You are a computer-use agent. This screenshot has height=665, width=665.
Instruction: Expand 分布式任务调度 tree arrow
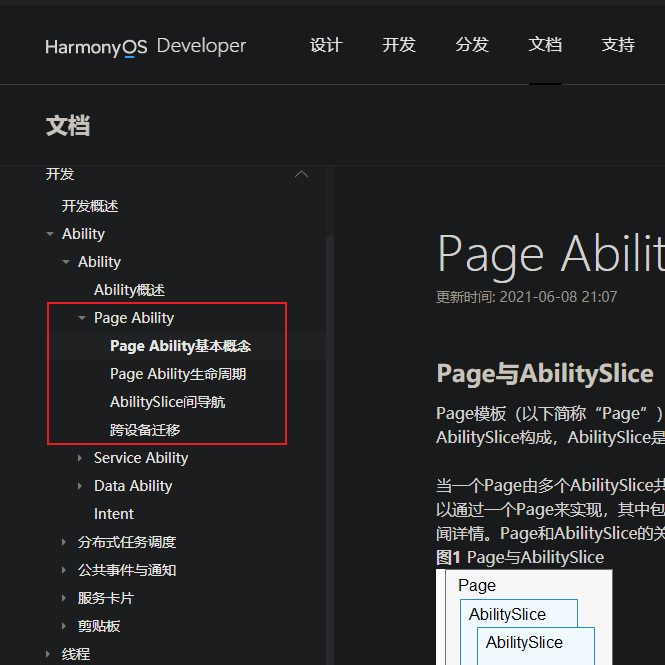click(64, 542)
